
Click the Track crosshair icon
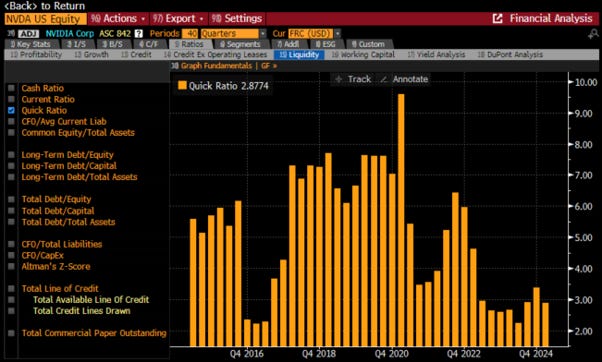pyautogui.click(x=339, y=79)
